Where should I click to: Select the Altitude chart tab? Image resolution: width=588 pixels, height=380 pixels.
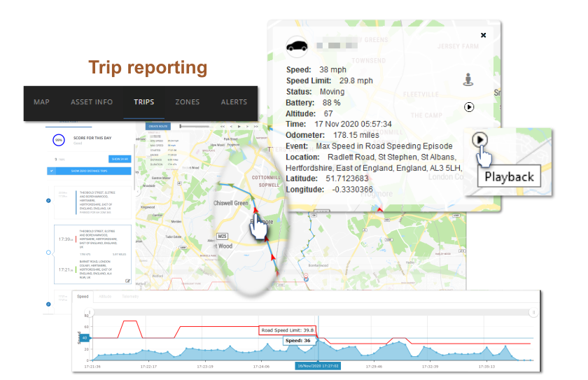pyautogui.click(x=105, y=297)
